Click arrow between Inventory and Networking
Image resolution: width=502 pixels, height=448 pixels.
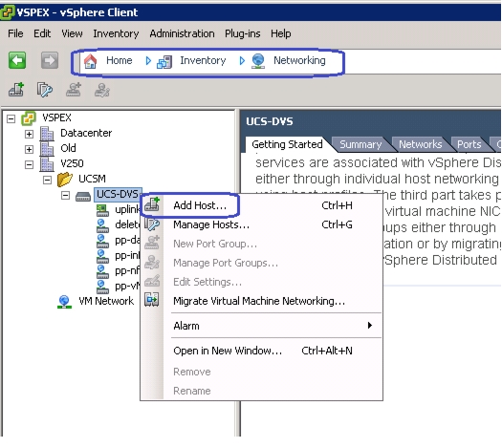(242, 60)
